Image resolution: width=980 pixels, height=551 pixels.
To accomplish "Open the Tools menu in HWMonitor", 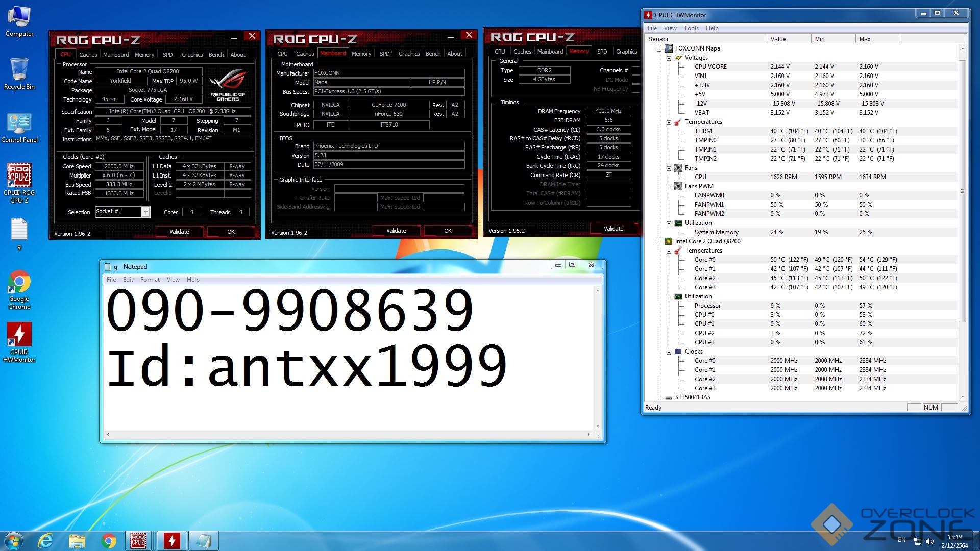I will coord(691,28).
